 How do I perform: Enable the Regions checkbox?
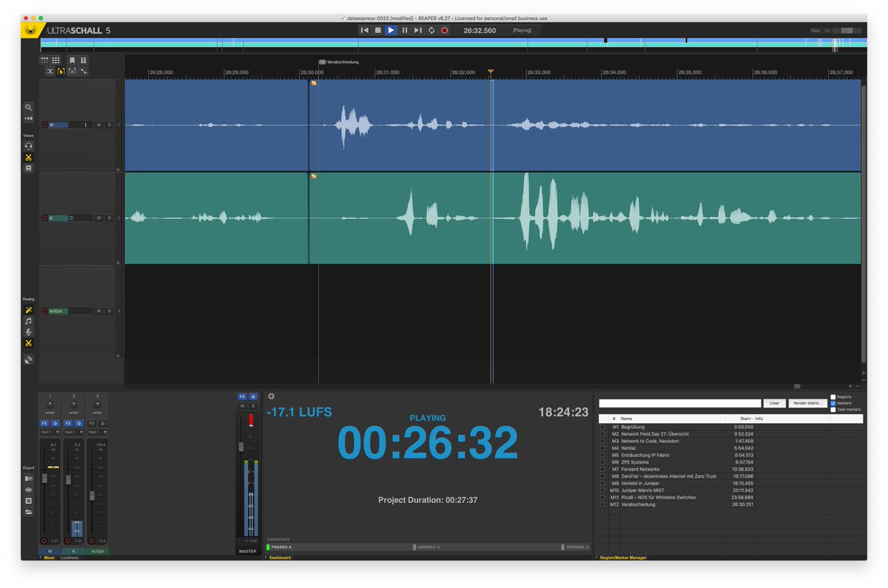833,397
